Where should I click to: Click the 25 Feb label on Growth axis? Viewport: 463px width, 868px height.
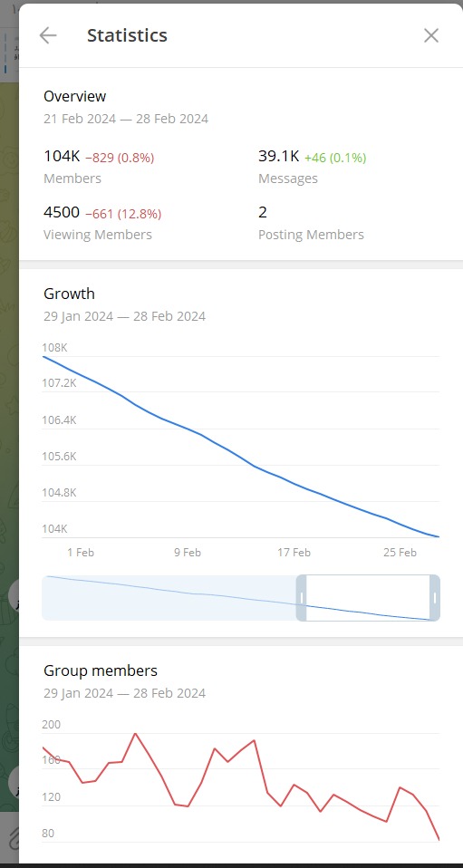[x=400, y=553]
